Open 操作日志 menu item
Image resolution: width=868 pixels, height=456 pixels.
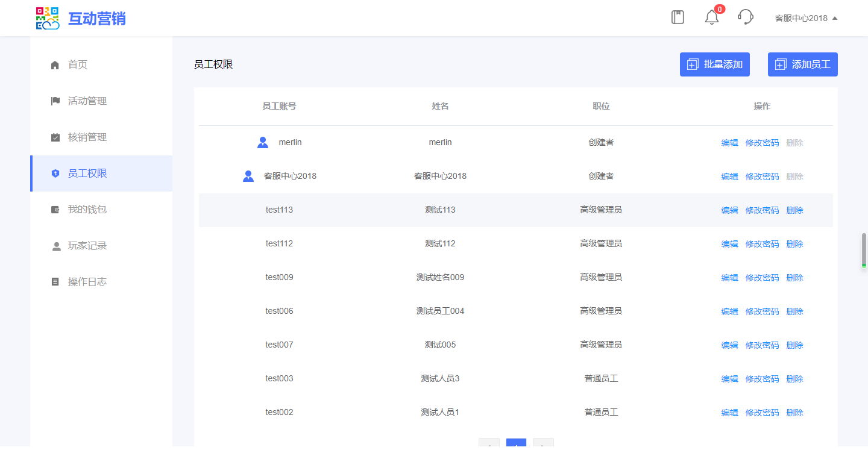point(101,282)
